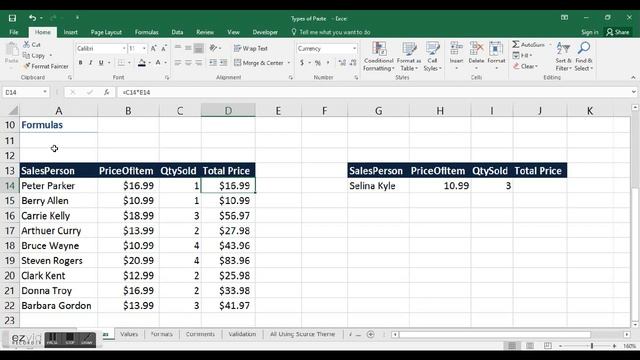Open the Currency number format dropdown
This screenshot has height=360, width=640.
pyautogui.click(x=354, y=49)
